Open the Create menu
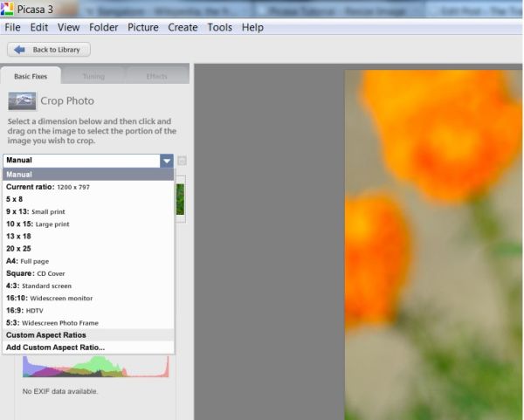The image size is (524, 420). (183, 27)
